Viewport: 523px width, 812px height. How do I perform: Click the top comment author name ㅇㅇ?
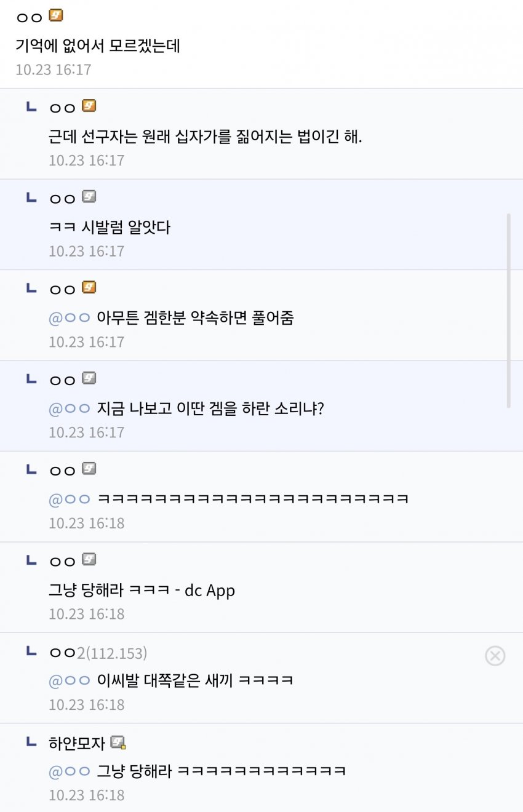[x=29, y=17]
